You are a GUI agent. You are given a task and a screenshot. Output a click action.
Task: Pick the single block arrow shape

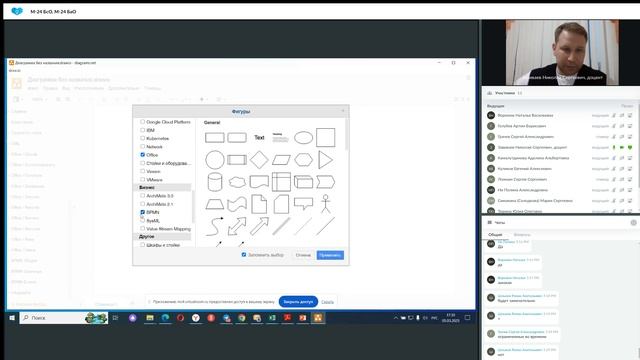259,226
